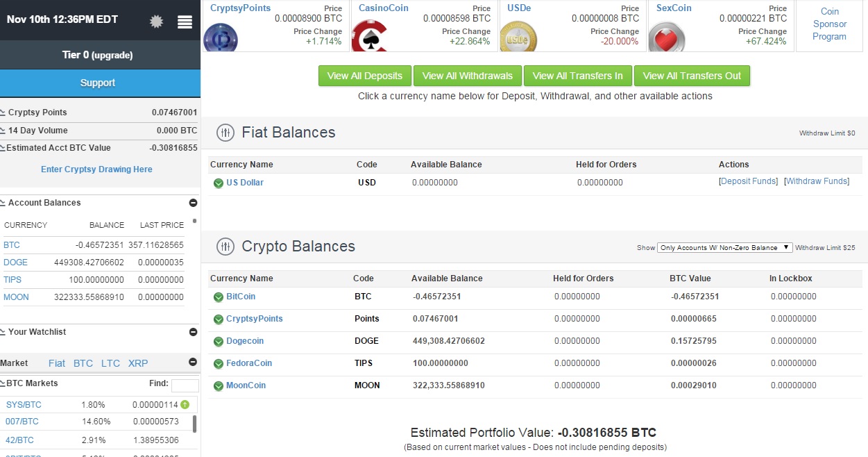Open the SYS/BTC market
The height and width of the screenshot is (457, 868).
[24, 405]
